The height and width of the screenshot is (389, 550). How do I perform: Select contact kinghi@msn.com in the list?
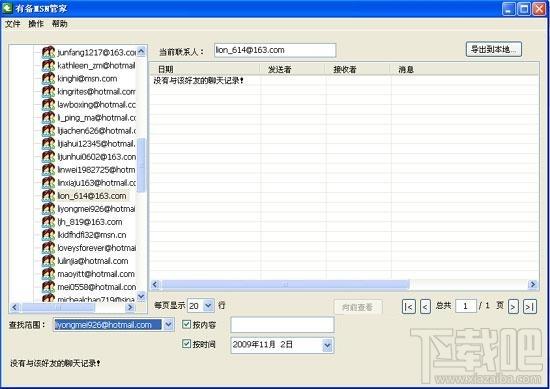tap(87, 79)
